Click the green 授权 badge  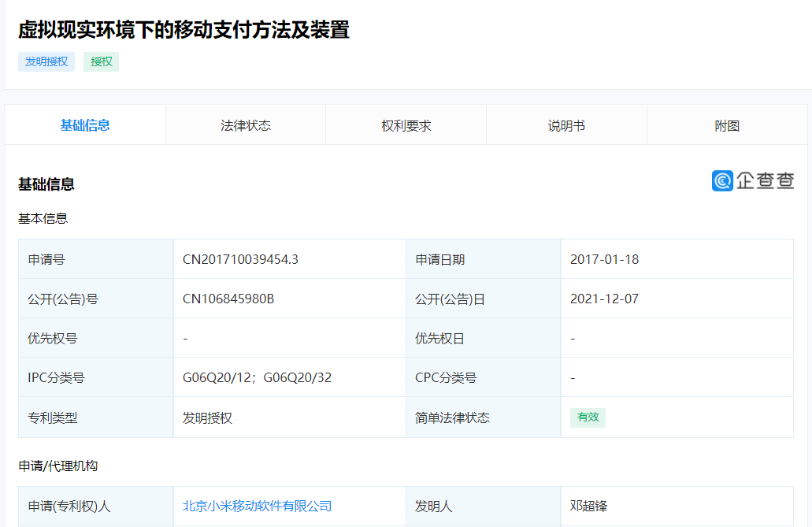pyautogui.click(x=101, y=61)
